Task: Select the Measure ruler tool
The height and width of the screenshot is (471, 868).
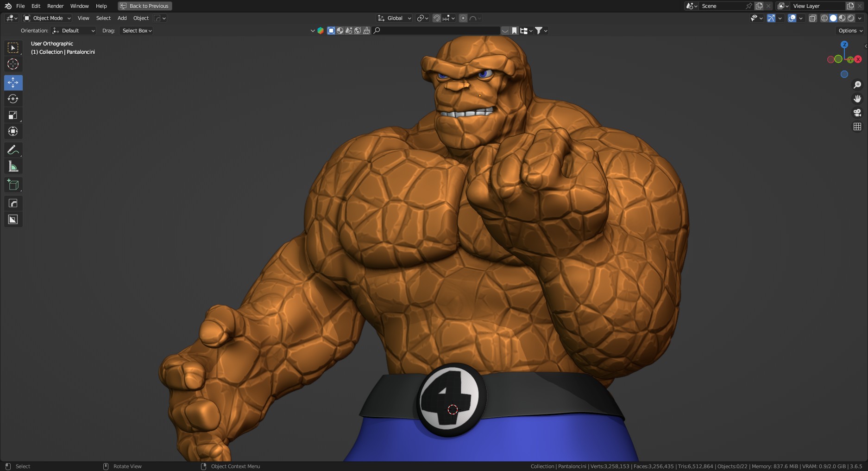Action: (x=13, y=166)
